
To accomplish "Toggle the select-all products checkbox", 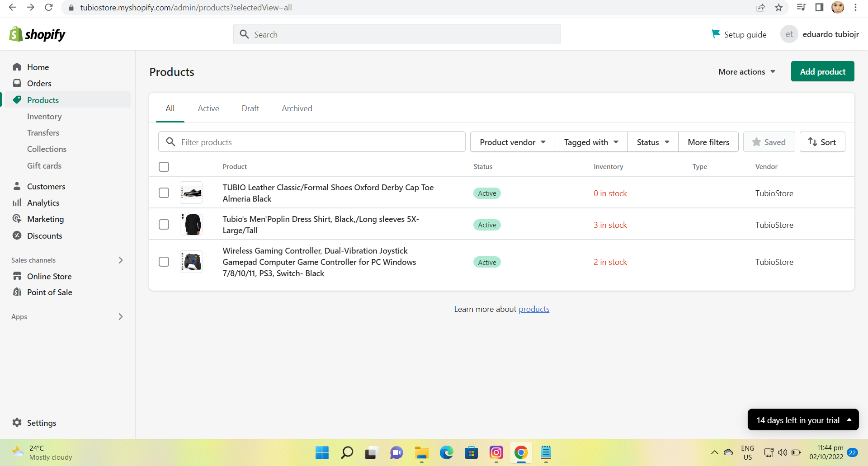I will (164, 167).
